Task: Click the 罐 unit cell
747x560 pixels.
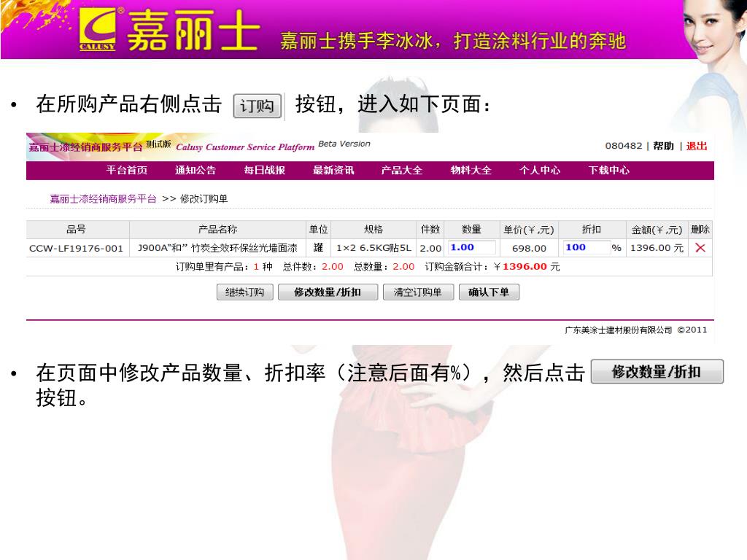Action: click(x=318, y=248)
